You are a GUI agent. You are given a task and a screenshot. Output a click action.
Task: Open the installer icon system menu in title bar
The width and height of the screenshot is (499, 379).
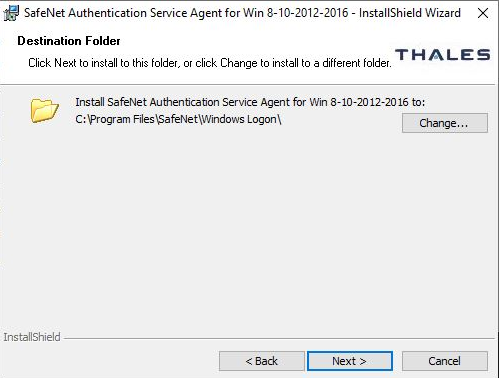pyautogui.click(x=11, y=13)
